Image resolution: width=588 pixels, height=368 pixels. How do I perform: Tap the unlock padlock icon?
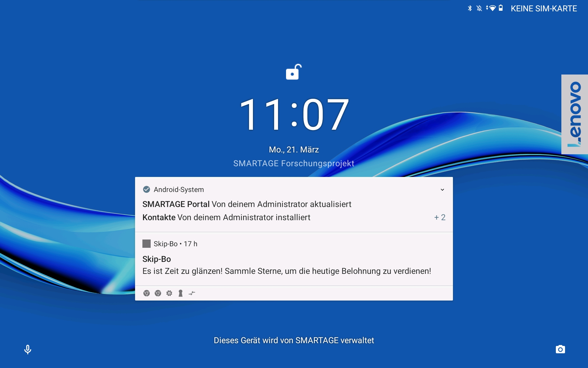(x=293, y=72)
